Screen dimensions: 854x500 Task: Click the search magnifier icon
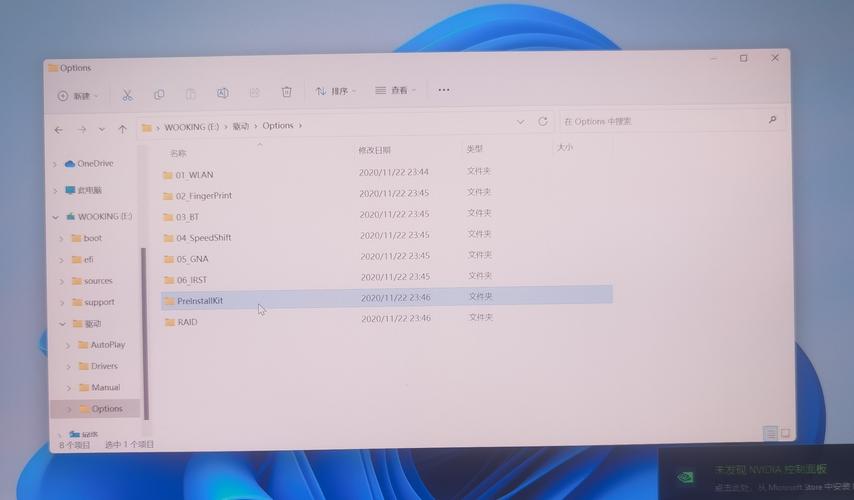pos(772,119)
